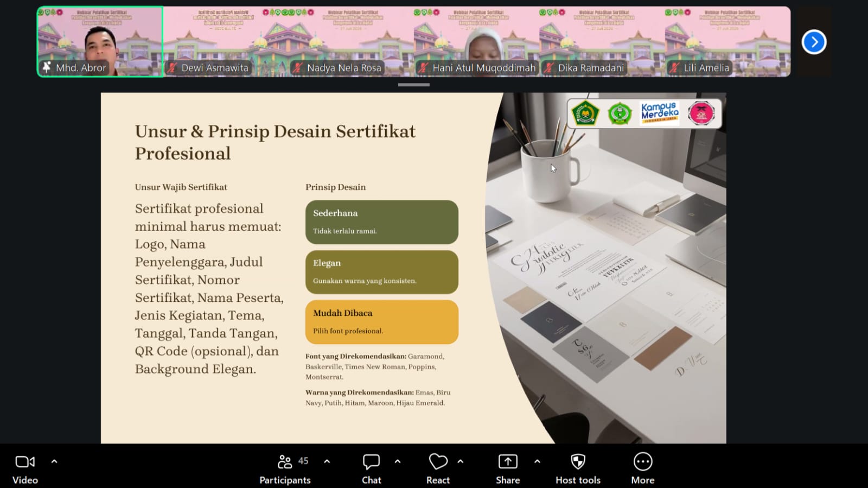868x488 pixels.
Task: Expand the Chat options arrow
Action: point(398,461)
